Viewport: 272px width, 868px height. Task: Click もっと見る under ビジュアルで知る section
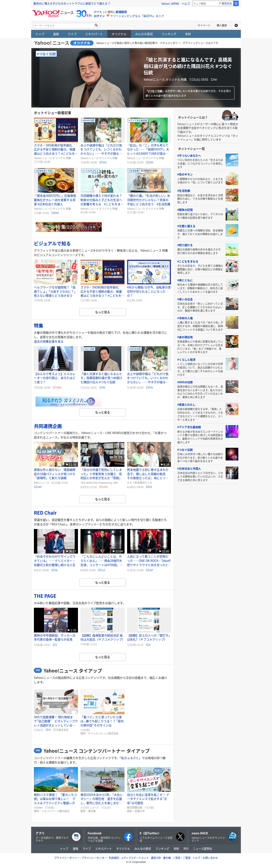click(x=103, y=312)
